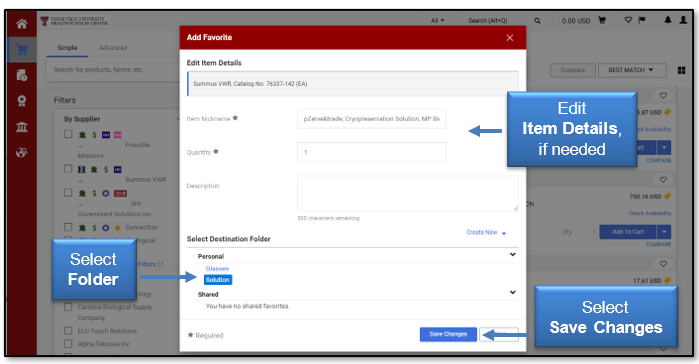Favorite the 17.61 USD item heart
The image size is (699, 364).
pyautogui.click(x=663, y=264)
